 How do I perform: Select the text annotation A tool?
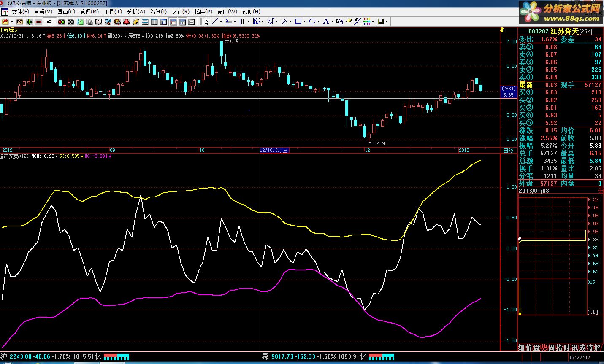[x=326, y=22]
